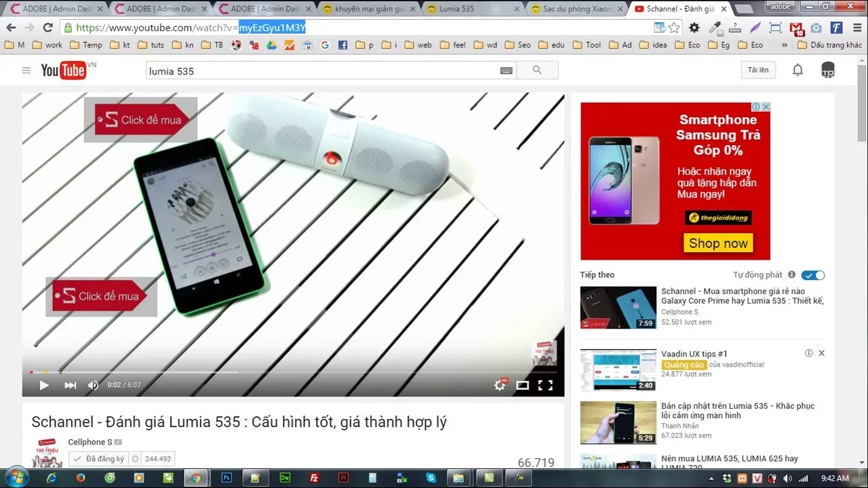Viewport: 868px width, 488px height.
Task: Open the Chrome main menu
Action: point(856,28)
